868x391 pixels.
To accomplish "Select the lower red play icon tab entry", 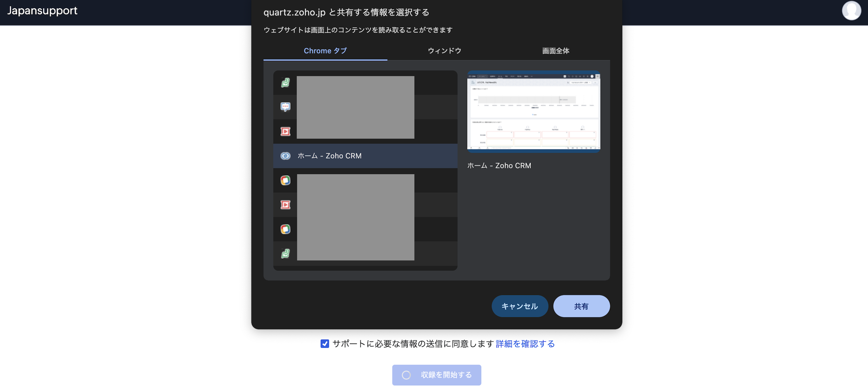I will 285,205.
